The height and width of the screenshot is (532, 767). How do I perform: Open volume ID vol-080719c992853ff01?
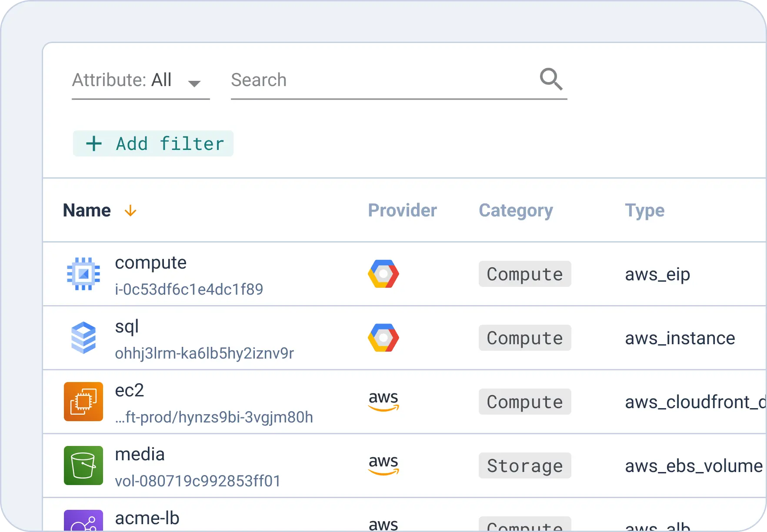tap(198, 481)
